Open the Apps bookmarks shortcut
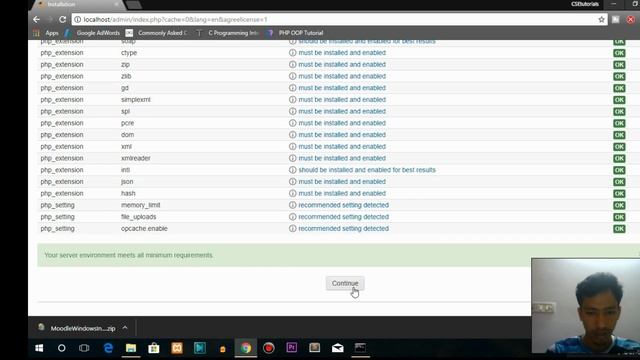Screen dimensions: 640x360 coord(46,33)
